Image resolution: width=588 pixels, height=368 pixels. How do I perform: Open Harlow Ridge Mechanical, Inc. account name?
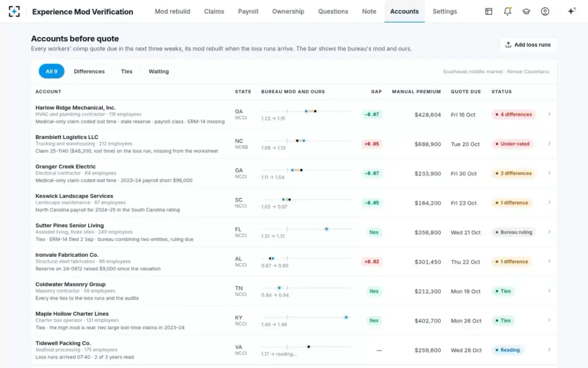pyautogui.click(x=75, y=107)
